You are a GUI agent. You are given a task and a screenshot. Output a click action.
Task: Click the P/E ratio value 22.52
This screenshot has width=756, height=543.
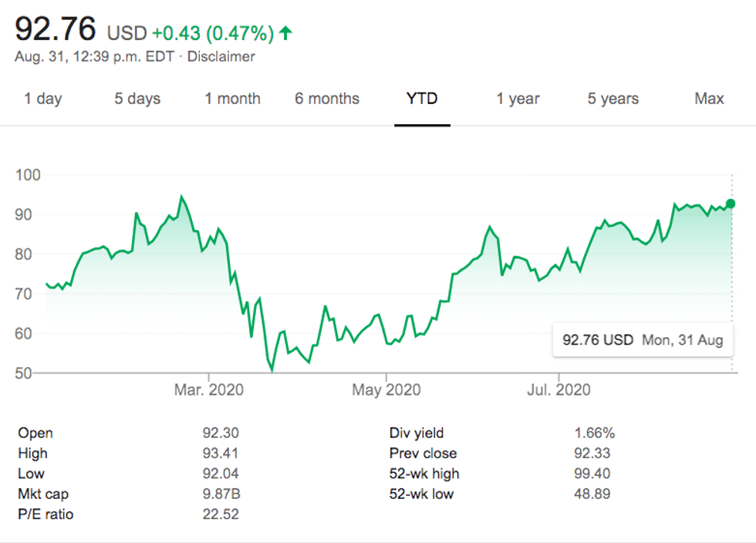[220, 514]
